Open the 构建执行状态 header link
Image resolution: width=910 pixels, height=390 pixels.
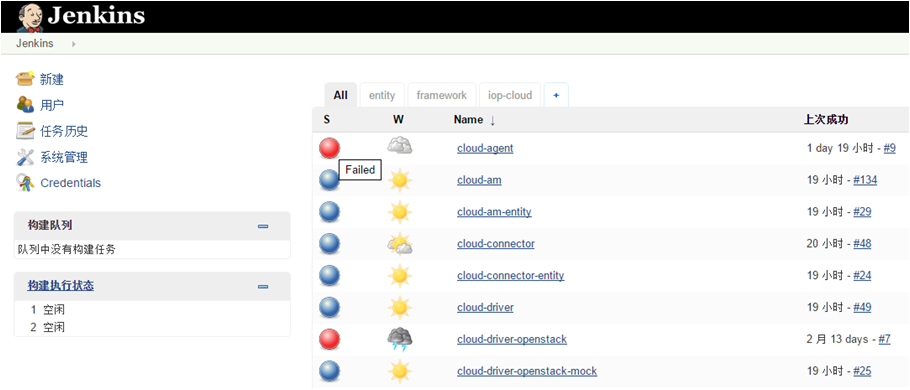pos(61,286)
